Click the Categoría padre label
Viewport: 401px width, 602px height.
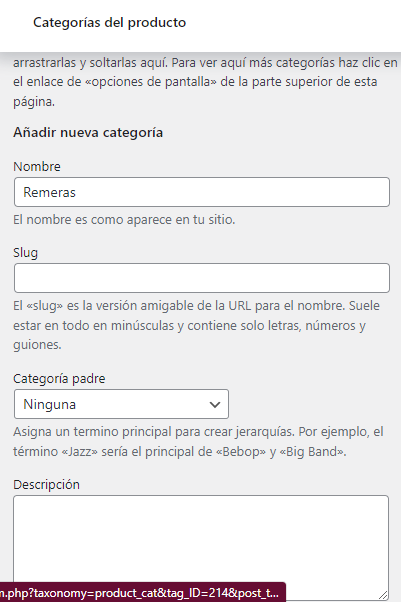pyautogui.click(x=59, y=379)
